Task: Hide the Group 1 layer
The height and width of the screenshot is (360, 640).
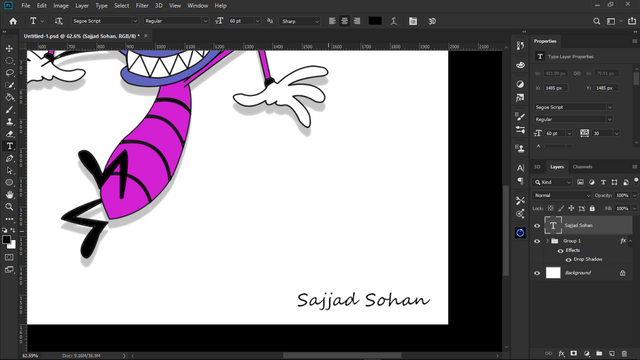Action: [537, 241]
